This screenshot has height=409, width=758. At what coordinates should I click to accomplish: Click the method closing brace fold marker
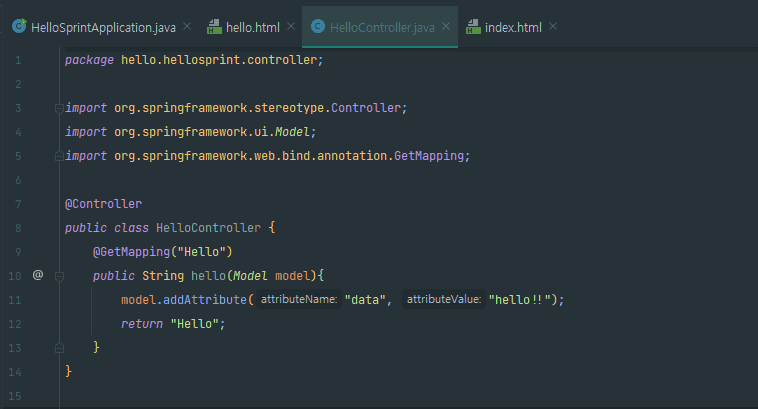[59, 348]
